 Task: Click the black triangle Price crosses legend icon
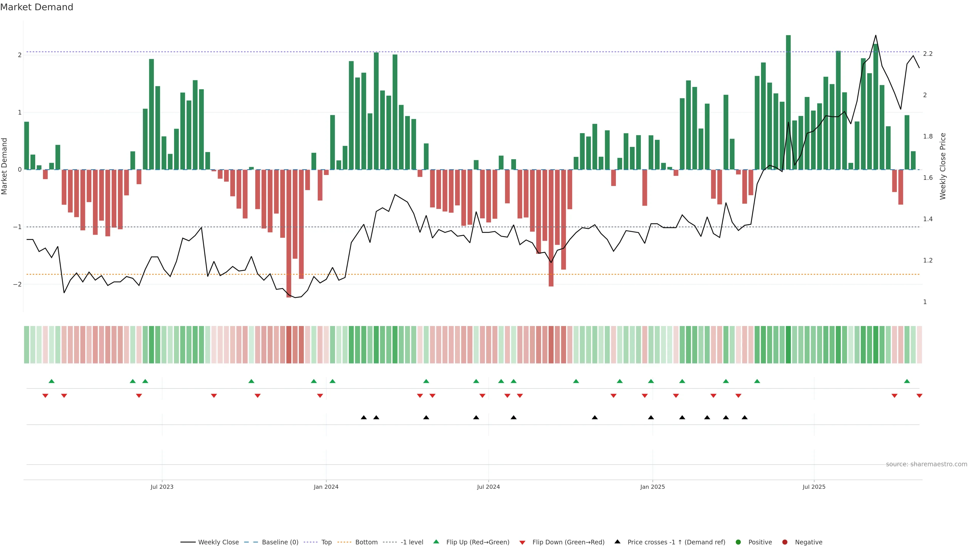(617, 542)
